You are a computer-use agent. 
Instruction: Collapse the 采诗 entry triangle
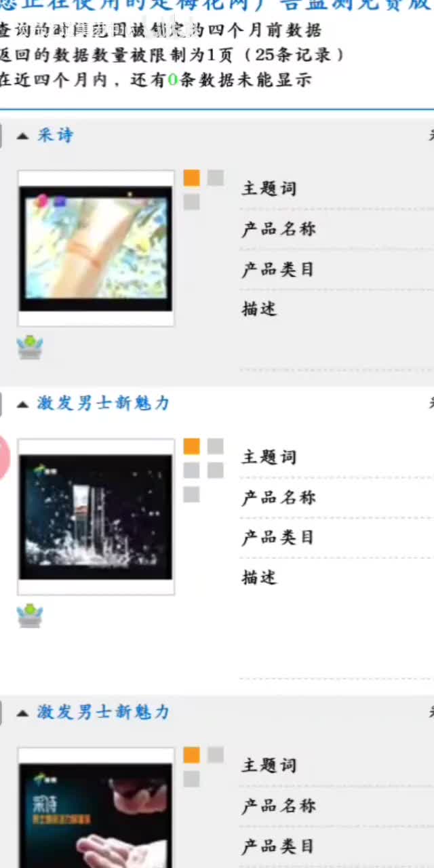[22, 136]
